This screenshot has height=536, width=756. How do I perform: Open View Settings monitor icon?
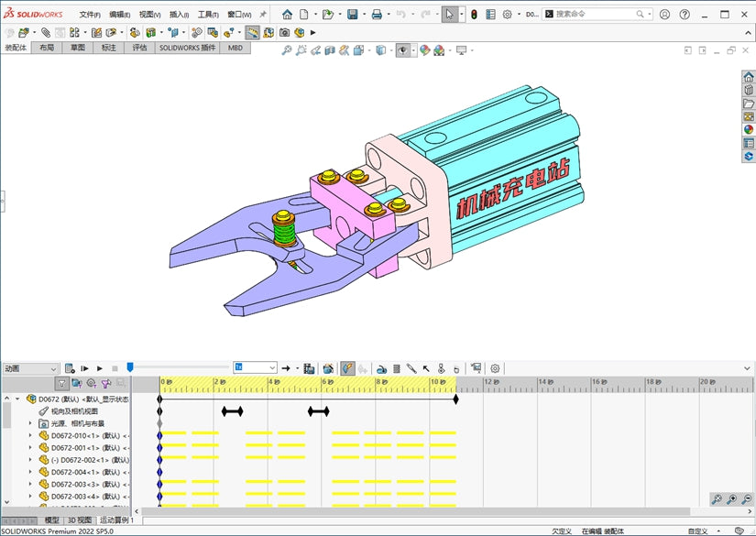462,50
